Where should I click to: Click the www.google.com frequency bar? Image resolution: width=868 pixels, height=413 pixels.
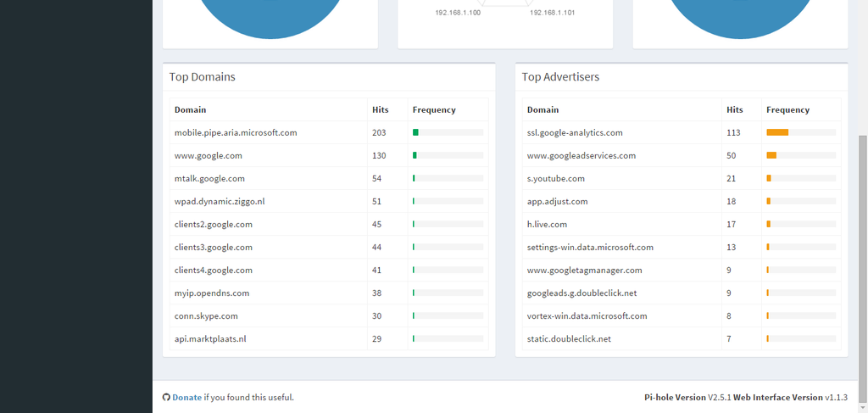click(x=448, y=155)
